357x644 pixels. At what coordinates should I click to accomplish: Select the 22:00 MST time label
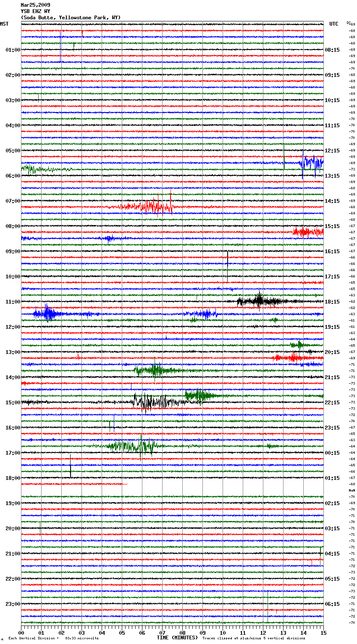tap(13, 579)
